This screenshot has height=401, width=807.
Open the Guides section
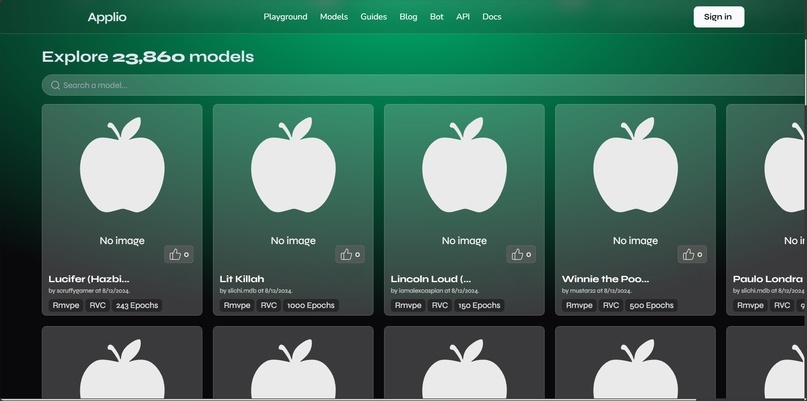tap(373, 16)
